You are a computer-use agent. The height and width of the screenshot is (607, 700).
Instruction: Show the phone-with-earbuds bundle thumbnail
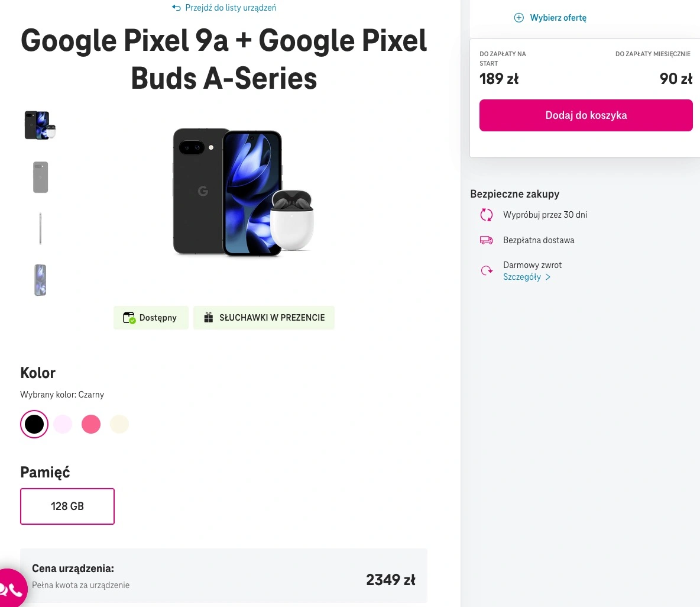(40, 125)
